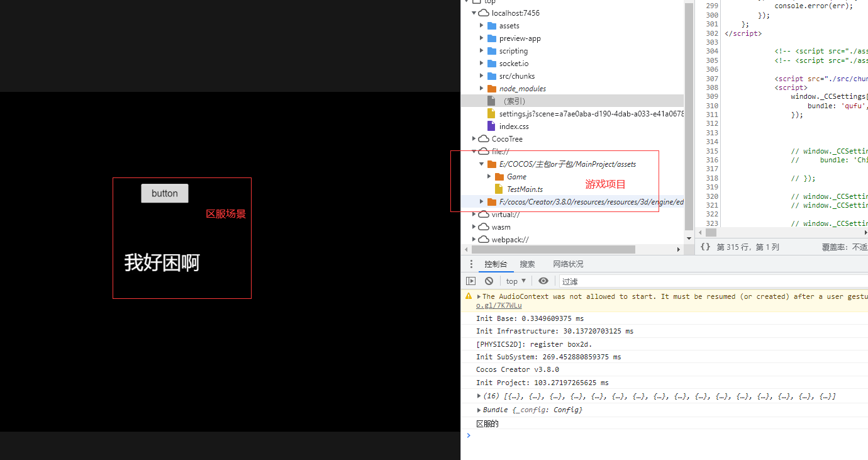The height and width of the screenshot is (460, 868).
Task: Click the '[PHYSICS2D]: register box2d.' log line
Action: (534, 344)
